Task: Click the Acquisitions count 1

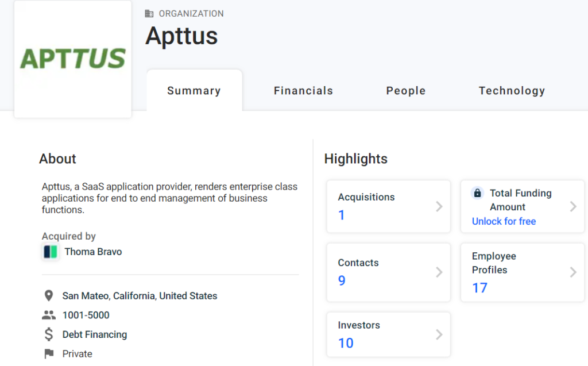Action: [x=341, y=215]
